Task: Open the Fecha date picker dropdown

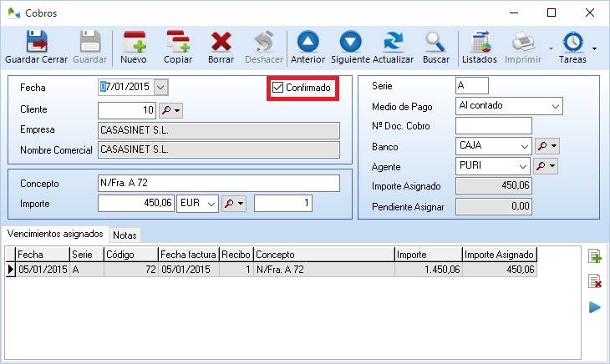Action: click(x=161, y=87)
